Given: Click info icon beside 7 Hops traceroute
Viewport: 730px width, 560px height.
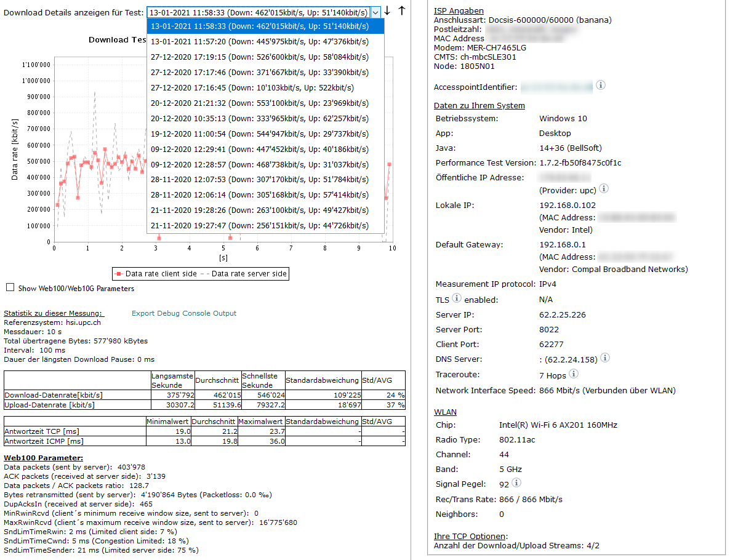Looking at the screenshot, I should [573, 374].
